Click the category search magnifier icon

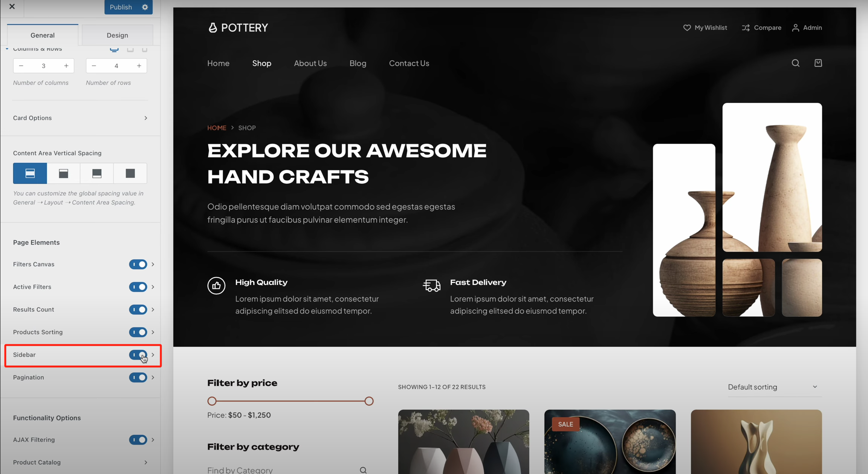[x=363, y=470]
